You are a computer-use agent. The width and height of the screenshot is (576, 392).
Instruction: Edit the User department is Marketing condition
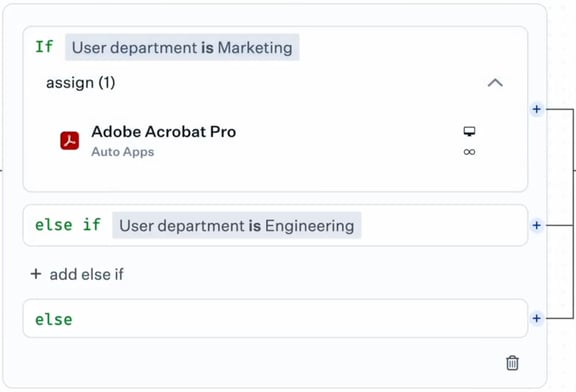tap(182, 47)
